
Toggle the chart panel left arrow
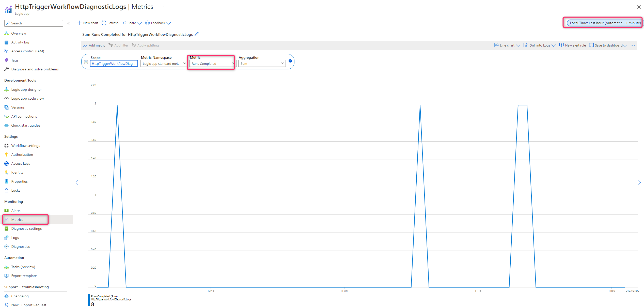[77, 182]
